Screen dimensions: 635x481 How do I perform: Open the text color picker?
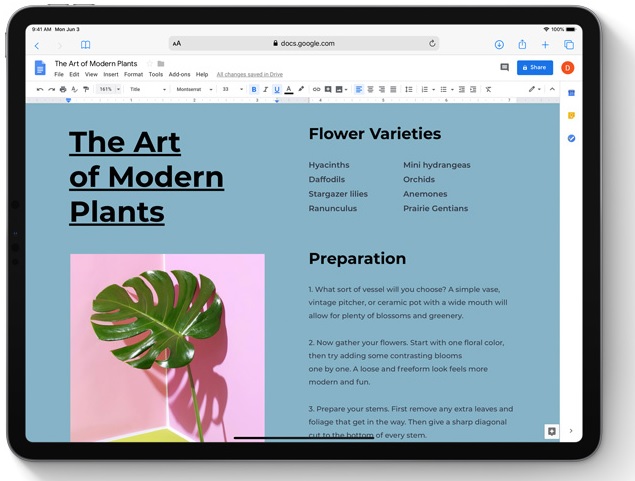click(289, 90)
